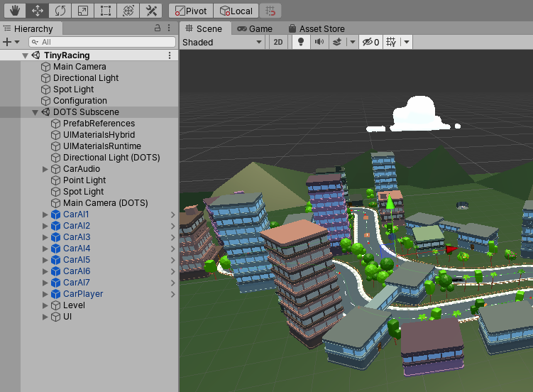Switch to the Game tab
Screen dimensions: 533x392
255,29
